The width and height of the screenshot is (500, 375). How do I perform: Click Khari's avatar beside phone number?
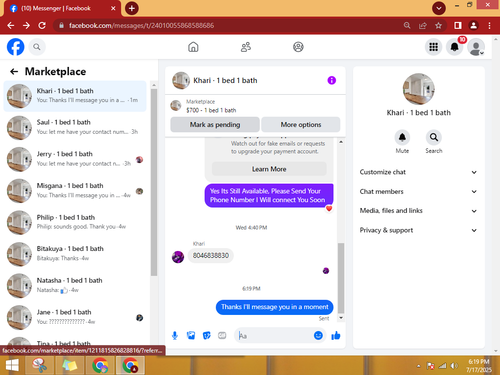(178, 257)
